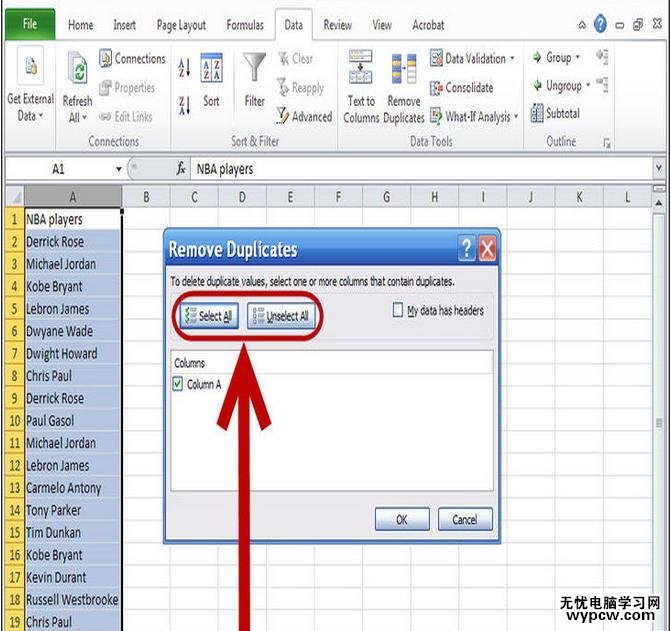671x631 pixels.
Task: Open Name Box dropdown arrow
Action: [x=119, y=169]
